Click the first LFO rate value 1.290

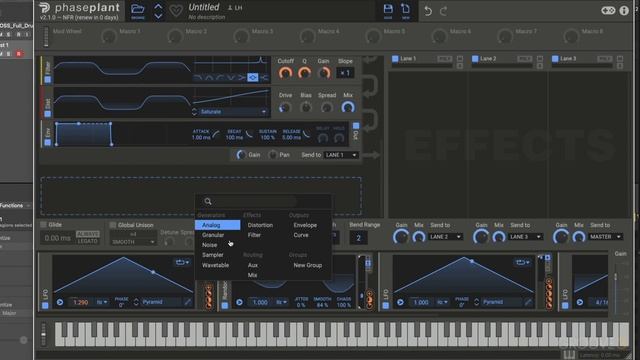tap(80, 302)
